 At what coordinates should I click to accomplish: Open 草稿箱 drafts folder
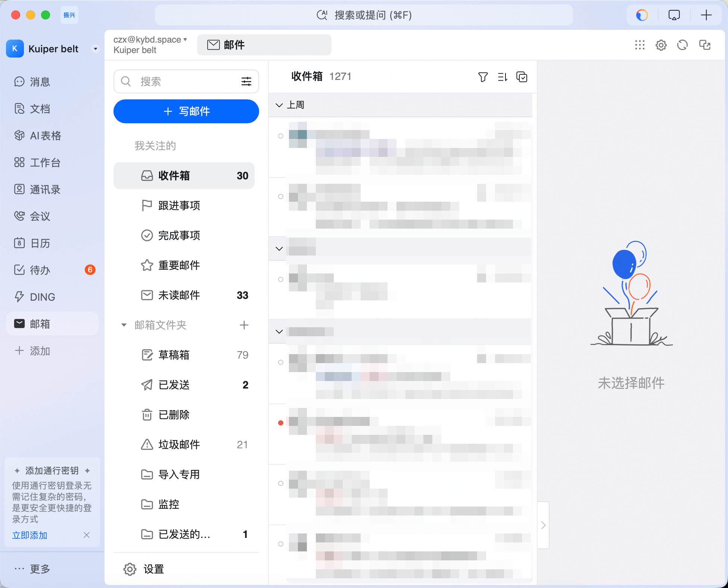click(x=184, y=355)
